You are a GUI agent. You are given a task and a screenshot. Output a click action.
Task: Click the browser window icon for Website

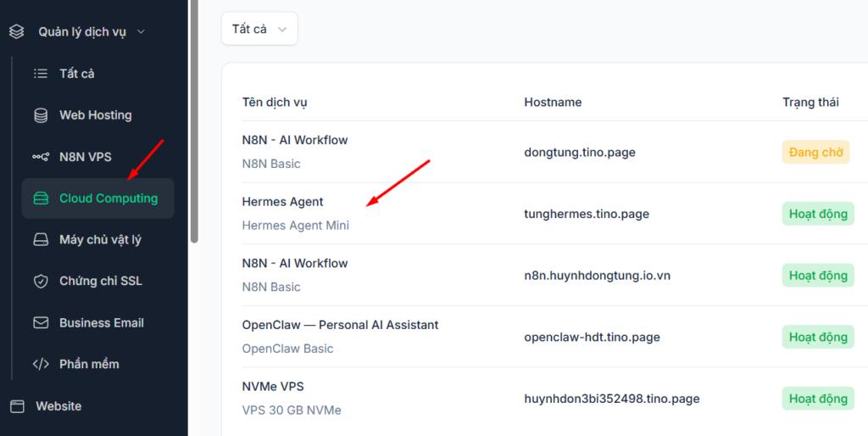[17, 406]
